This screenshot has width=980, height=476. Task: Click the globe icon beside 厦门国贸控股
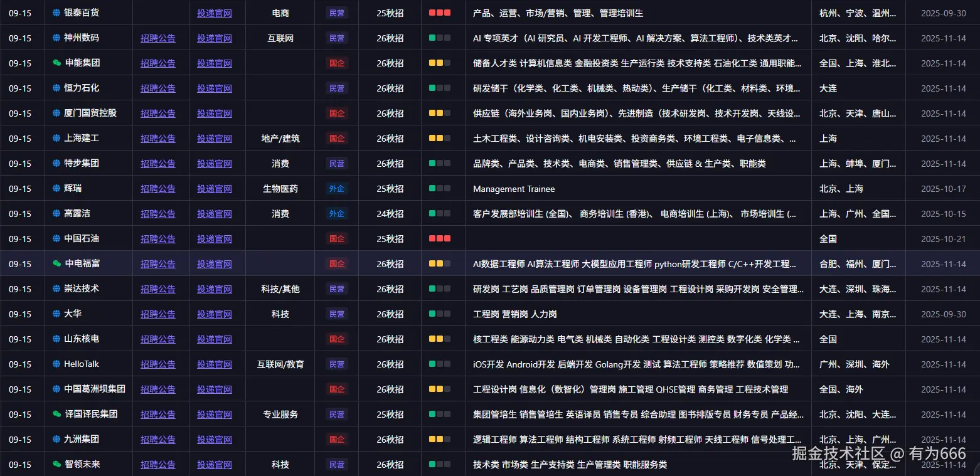point(56,113)
